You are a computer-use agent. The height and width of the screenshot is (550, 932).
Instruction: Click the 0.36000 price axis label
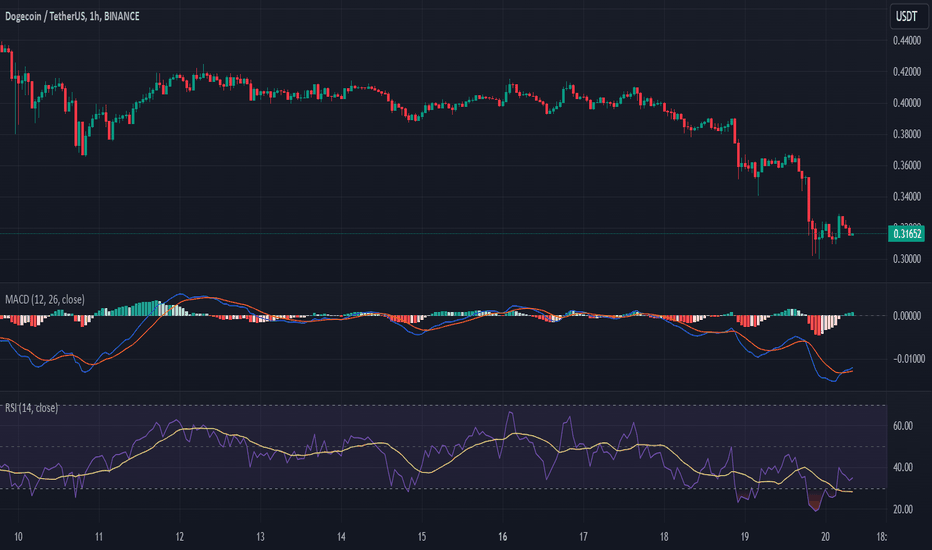click(907, 165)
